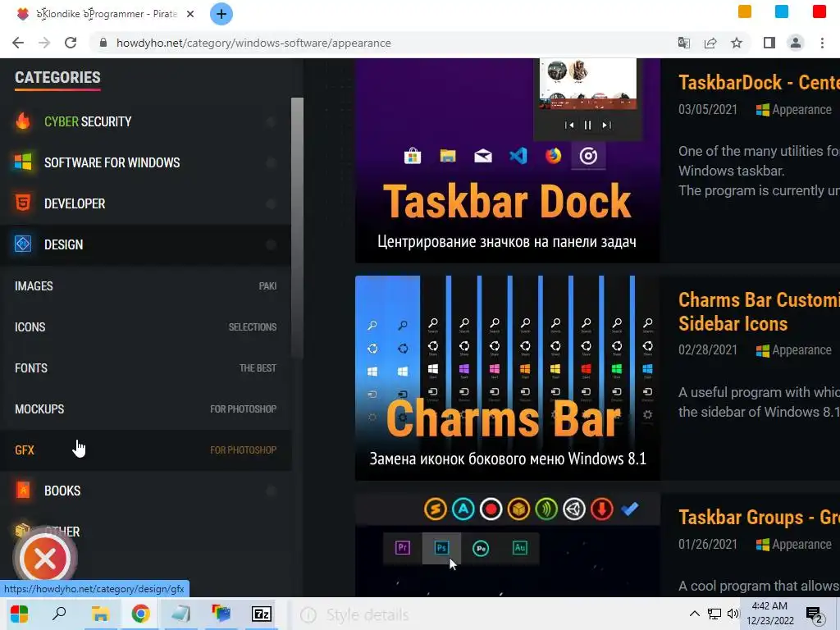Open the Cyber Security category

[x=144, y=121]
